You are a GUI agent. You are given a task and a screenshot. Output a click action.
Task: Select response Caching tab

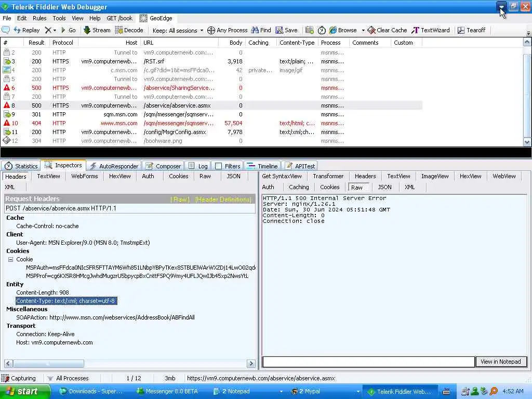coord(299,187)
